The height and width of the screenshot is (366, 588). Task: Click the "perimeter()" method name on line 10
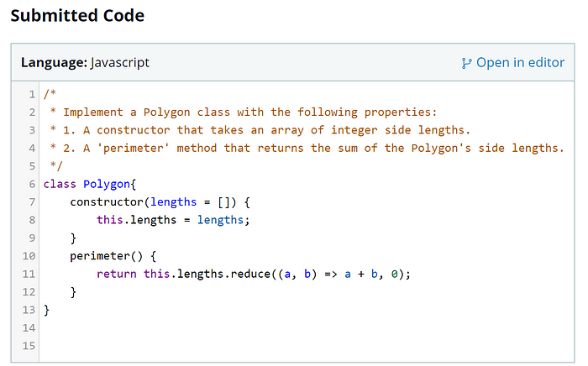(107, 256)
